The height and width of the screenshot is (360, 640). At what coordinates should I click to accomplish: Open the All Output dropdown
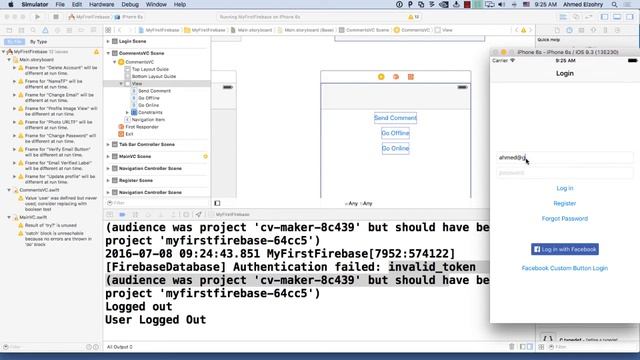pos(120,347)
